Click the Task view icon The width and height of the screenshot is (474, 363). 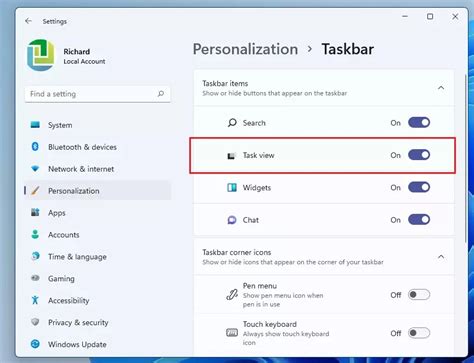(231, 155)
